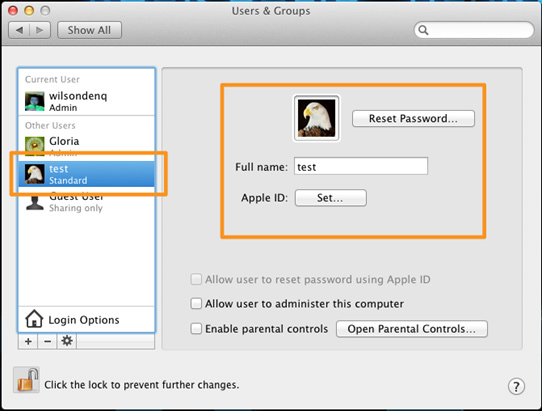Go forward with the right arrow button
The image size is (542, 411).
pyautogui.click(x=40, y=30)
